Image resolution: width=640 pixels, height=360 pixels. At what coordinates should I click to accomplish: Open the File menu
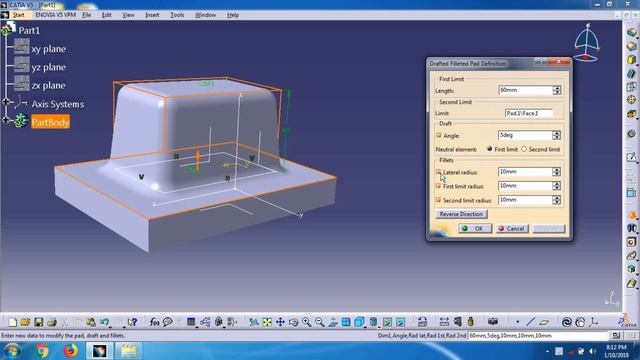point(87,15)
